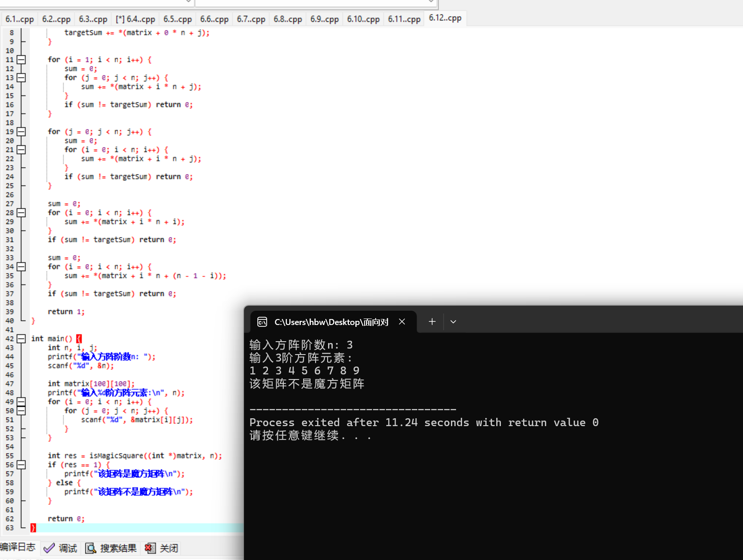Screen dimensions: 743x560
Task: Click the 'int n, i, j;' declaration line
Action: (73, 348)
